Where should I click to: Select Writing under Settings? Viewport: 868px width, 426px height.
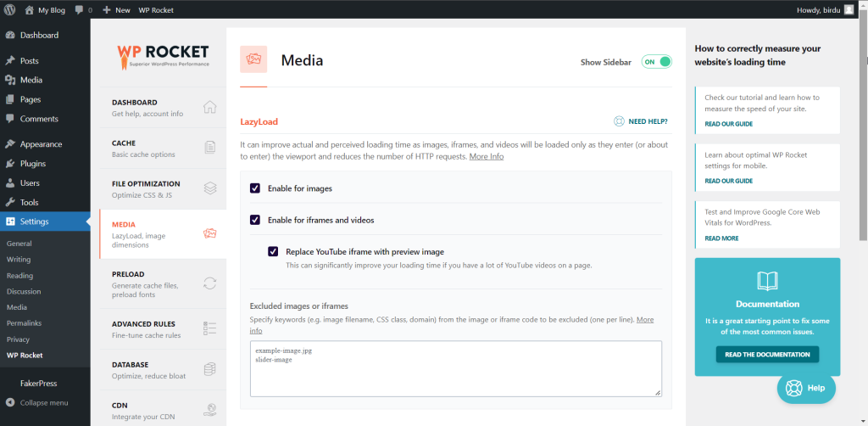[x=19, y=260]
